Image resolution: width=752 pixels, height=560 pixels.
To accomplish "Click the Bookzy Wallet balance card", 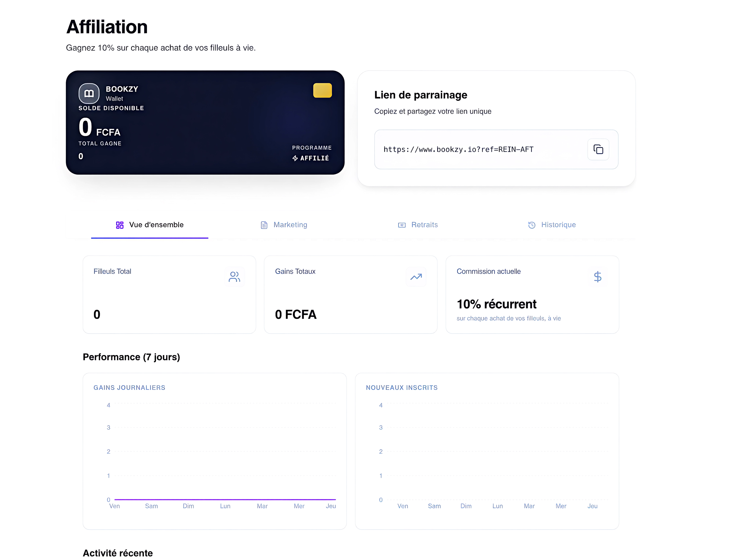I will [205, 123].
